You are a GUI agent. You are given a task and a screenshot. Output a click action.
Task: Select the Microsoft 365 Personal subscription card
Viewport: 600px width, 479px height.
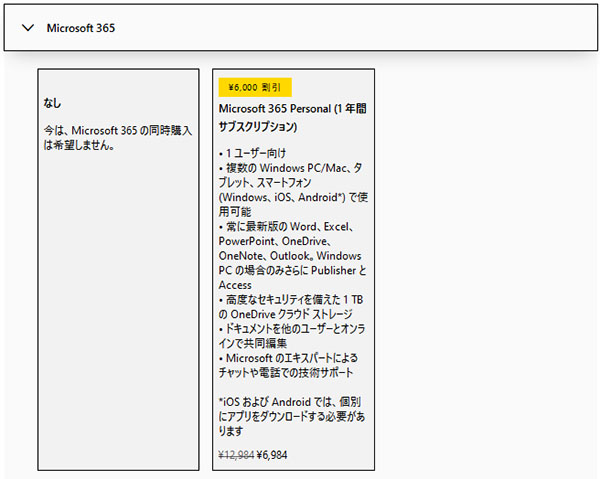293,270
